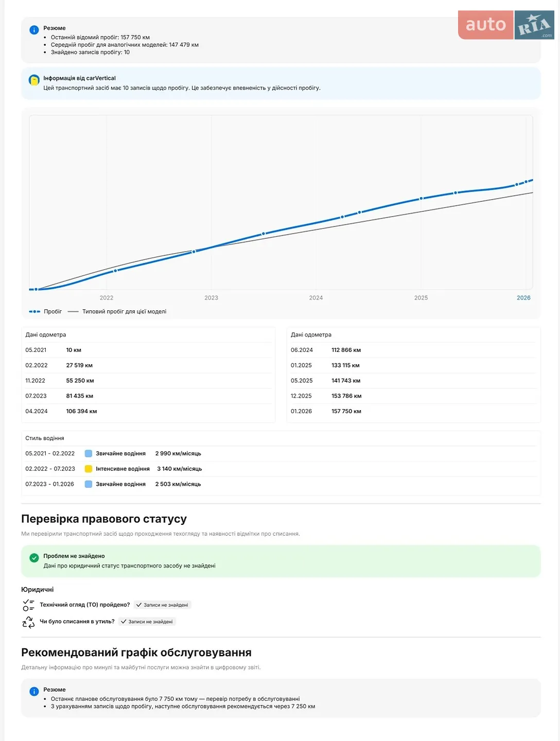Click 'Записи не знайдені' badge for Технічний огляд
Viewport: 560px width, 741px height.
pos(162,605)
